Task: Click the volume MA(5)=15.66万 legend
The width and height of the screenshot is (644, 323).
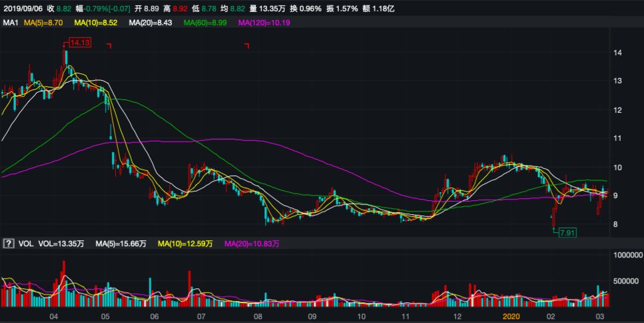Action: (x=121, y=244)
